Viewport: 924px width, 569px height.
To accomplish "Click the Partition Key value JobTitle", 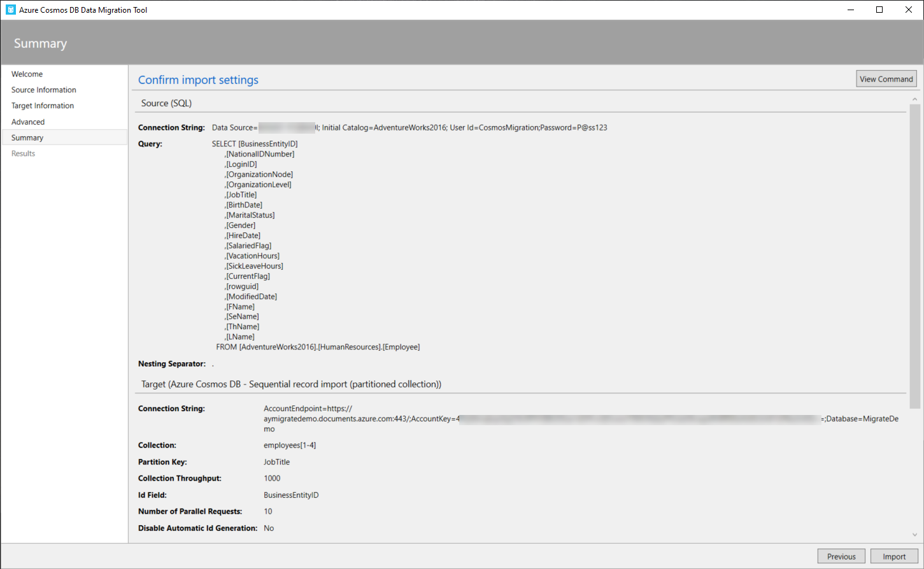I will 276,462.
